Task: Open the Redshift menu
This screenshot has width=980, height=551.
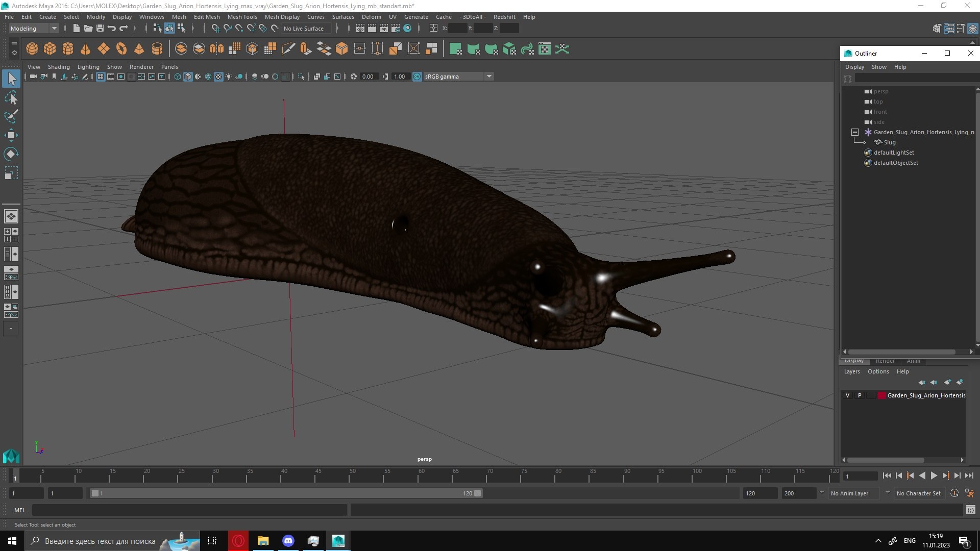Action: click(x=504, y=17)
